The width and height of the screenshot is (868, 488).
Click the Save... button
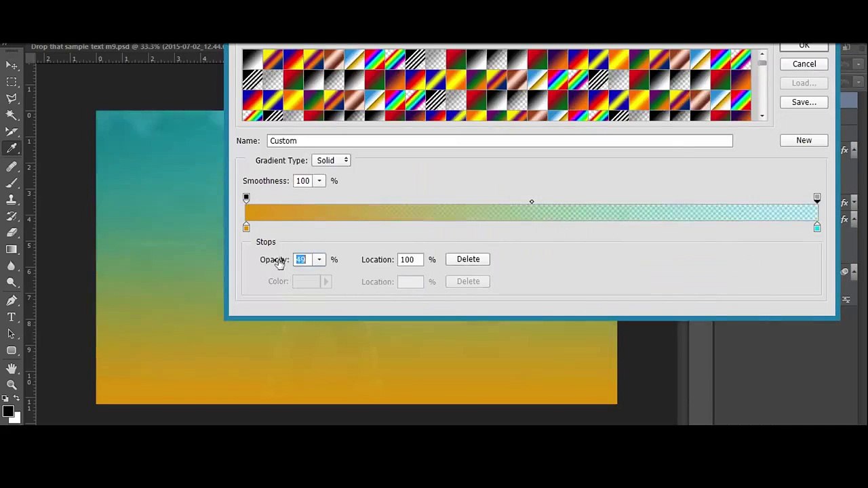804,102
